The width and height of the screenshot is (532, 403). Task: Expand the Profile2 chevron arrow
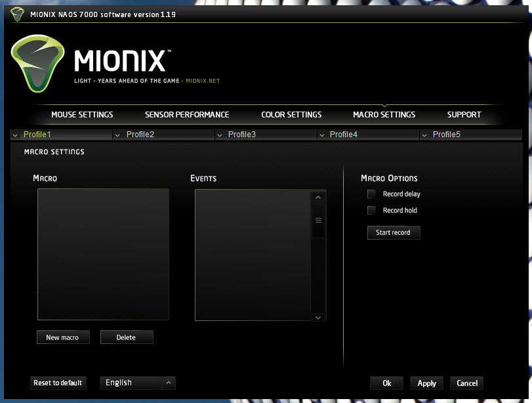117,135
